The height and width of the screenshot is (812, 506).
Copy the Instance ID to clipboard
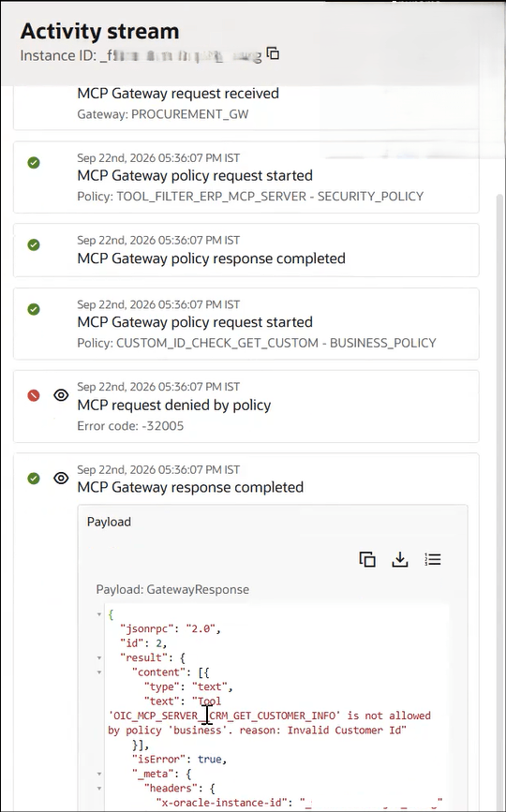pyautogui.click(x=273, y=52)
